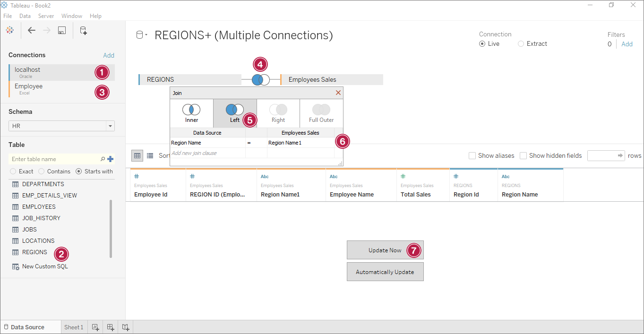Choose the Starts with search mode
This screenshot has height=334, width=644.
pos(79,171)
